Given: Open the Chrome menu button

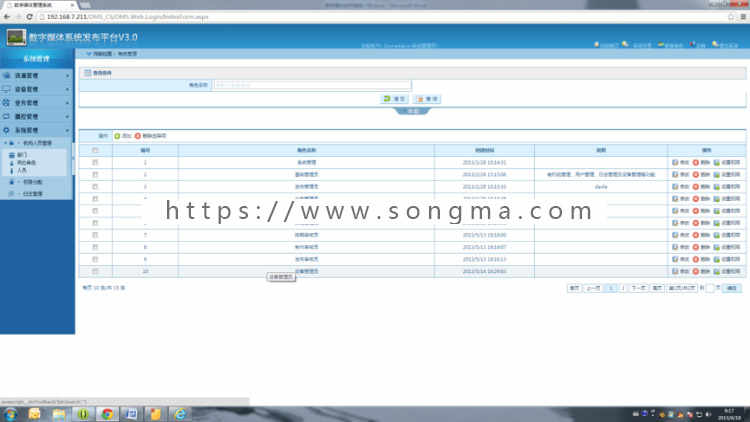Looking at the screenshot, I should coord(743,17).
